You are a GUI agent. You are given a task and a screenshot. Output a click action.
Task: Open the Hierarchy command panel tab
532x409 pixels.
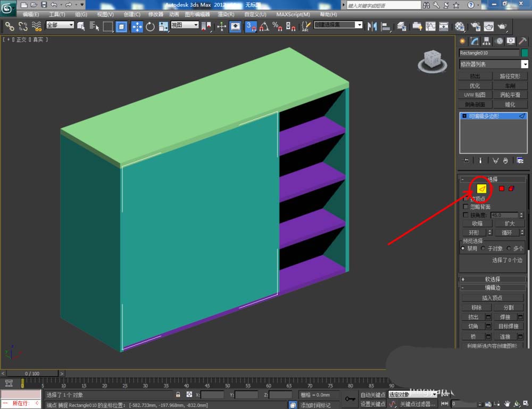487,41
